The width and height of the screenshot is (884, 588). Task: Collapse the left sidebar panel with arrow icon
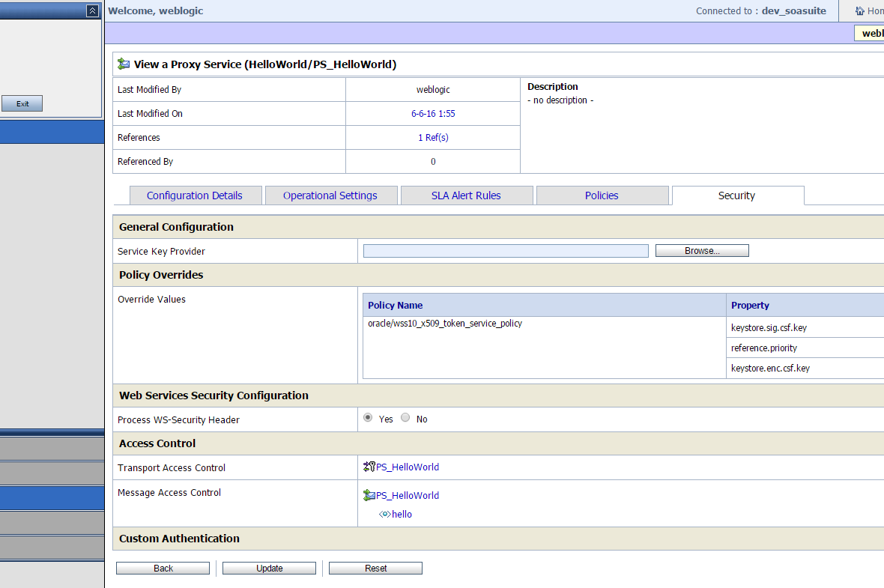(x=91, y=10)
